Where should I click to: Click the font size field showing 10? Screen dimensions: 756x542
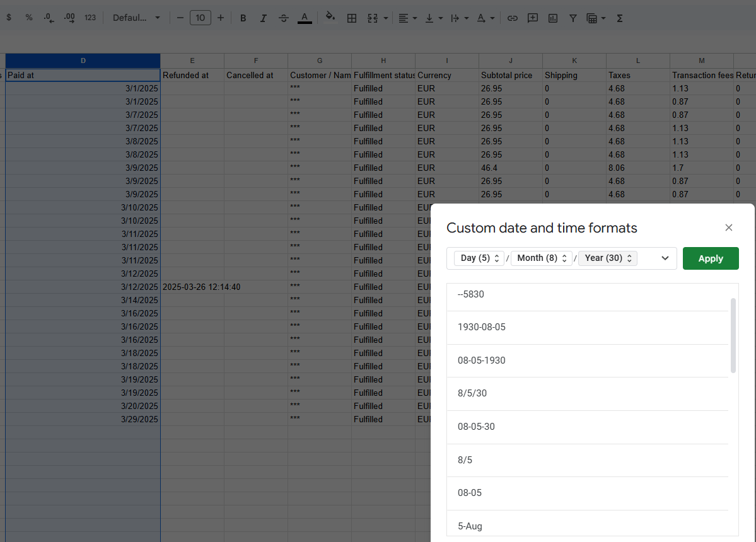201,18
